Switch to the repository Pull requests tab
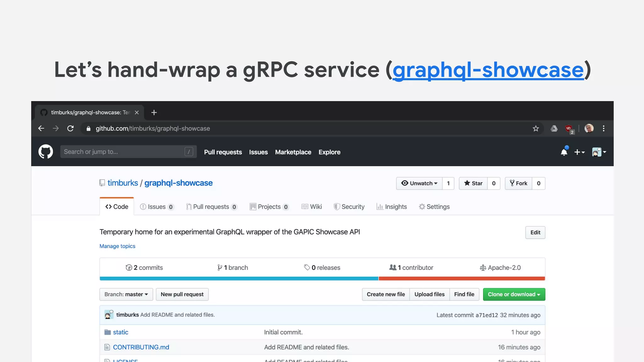 point(211,207)
